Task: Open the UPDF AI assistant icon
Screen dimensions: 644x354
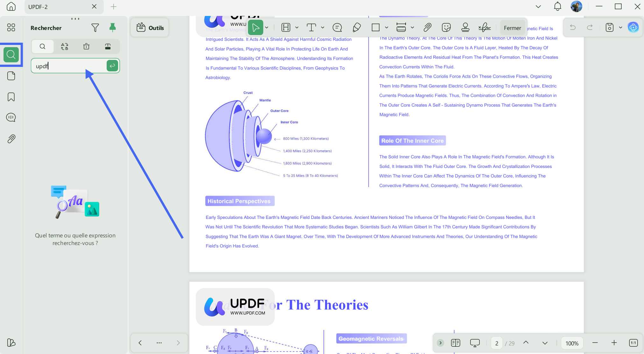Action: (633, 27)
